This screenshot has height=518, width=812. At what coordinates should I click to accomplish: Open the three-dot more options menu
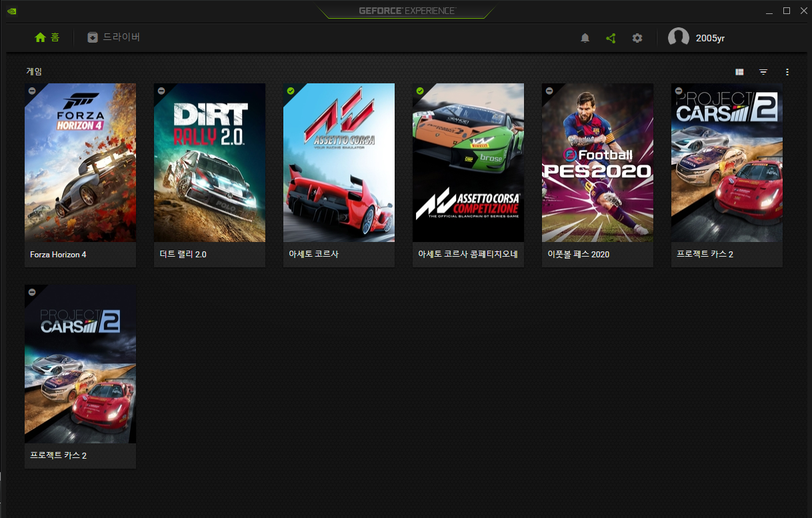coord(787,71)
